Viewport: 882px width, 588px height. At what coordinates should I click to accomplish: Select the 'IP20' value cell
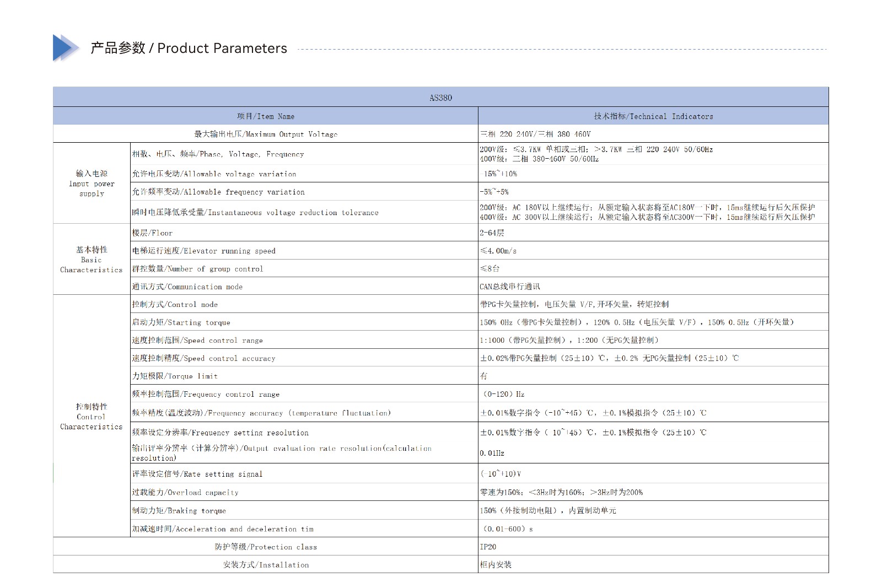coord(653,546)
